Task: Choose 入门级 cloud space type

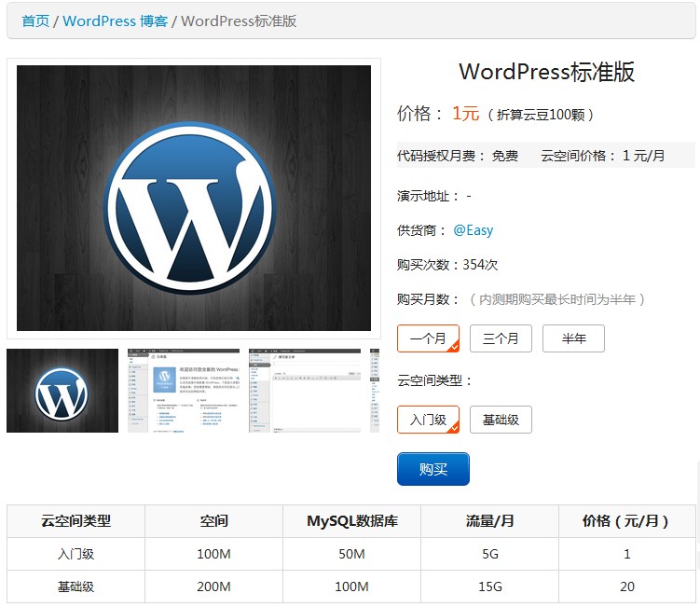Action: click(x=428, y=420)
